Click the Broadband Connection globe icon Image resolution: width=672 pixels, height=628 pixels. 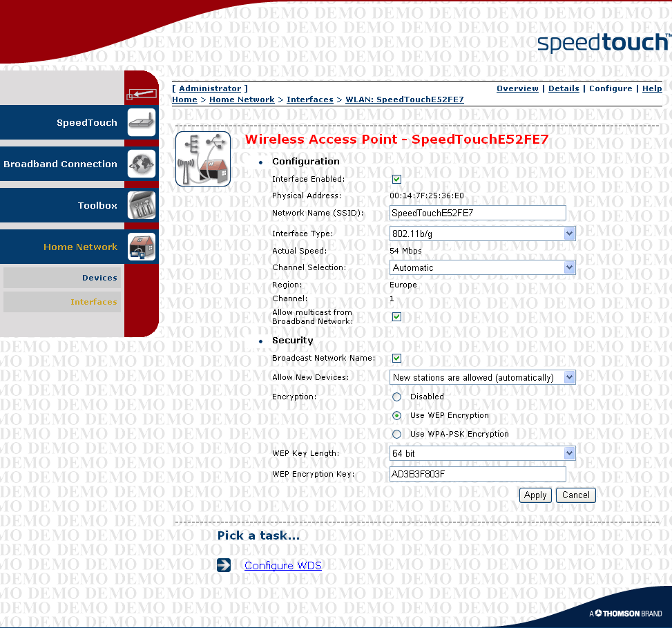tap(142, 164)
